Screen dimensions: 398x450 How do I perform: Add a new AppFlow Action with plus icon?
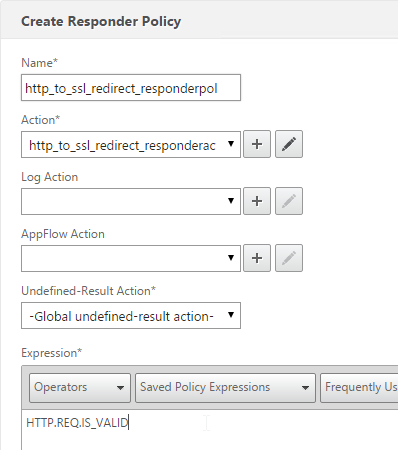(x=257, y=258)
